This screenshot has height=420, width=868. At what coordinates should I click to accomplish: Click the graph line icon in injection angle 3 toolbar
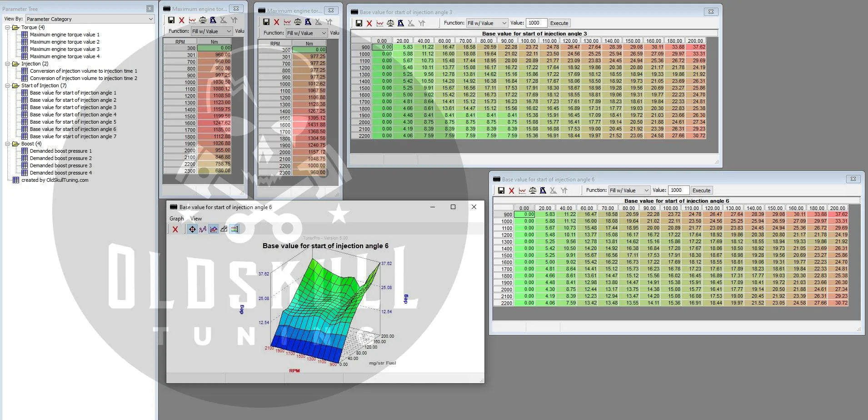[x=380, y=23]
